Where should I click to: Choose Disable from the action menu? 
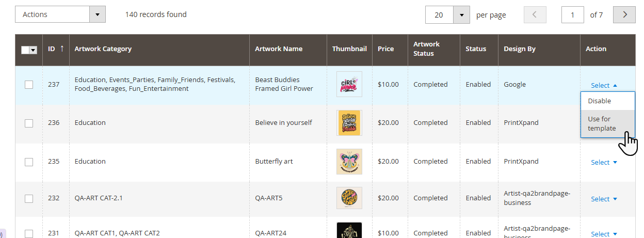600,101
